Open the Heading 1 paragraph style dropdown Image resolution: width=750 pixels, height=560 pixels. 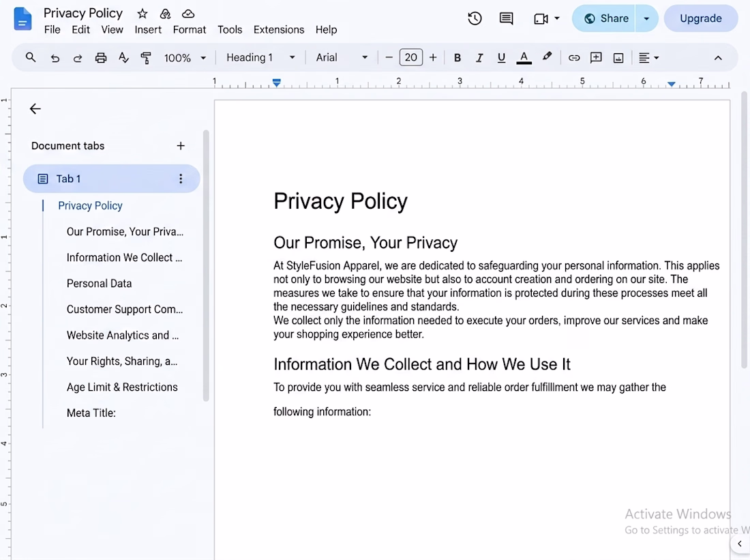(x=260, y=57)
